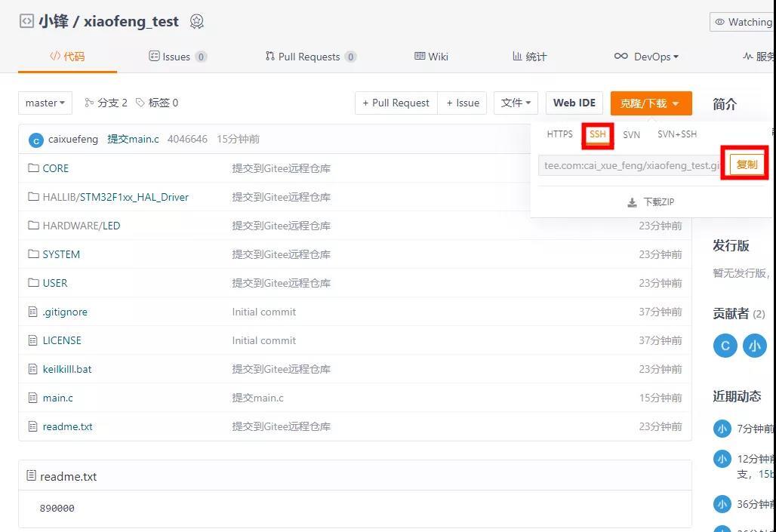Screen dimensions: 776x532
Task: Select the SVN+SSH clone option
Action: [677, 134]
